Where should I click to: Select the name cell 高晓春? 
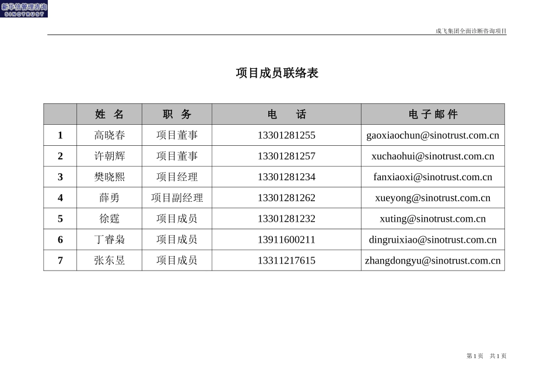click(x=109, y=135)
